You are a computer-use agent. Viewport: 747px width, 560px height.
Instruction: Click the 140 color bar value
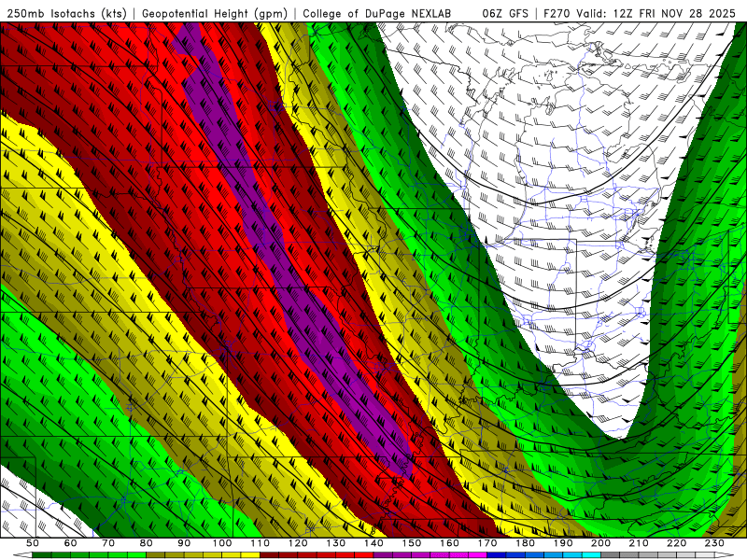pyautogui.click(x=373, y=543)
